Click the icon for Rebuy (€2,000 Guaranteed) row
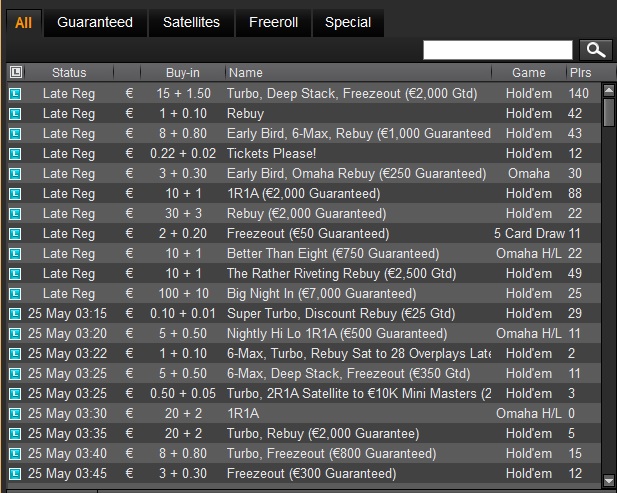This screenshot has height=493, width=617. click(15, 214)
